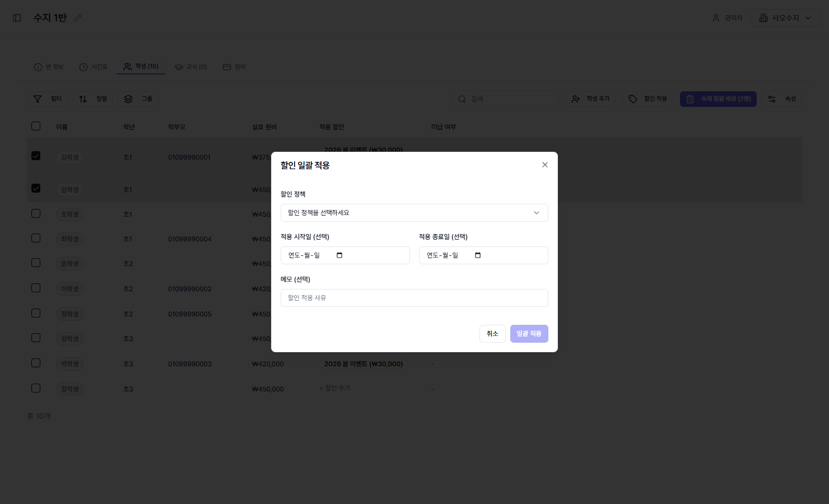Check the checkbox for 조학생
Image resolution: width=829 pixels, height=504 pixels.
pos(36,213)
